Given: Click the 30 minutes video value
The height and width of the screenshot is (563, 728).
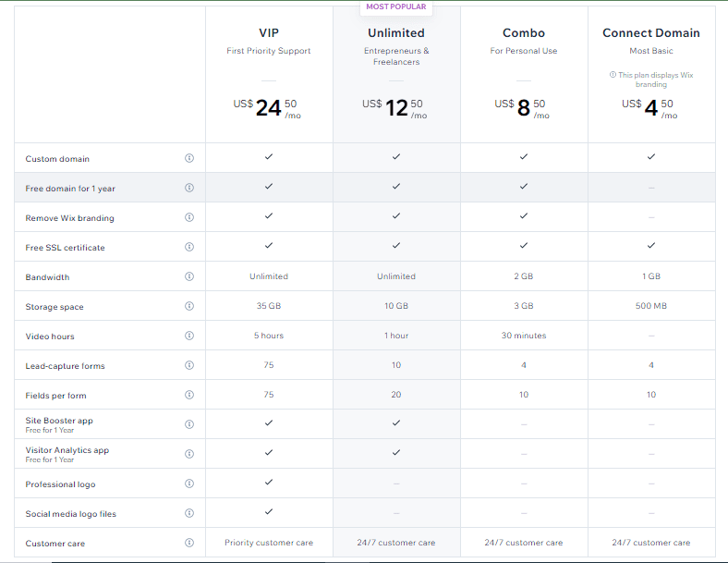Looking at the screenshot, I should 524,336.
